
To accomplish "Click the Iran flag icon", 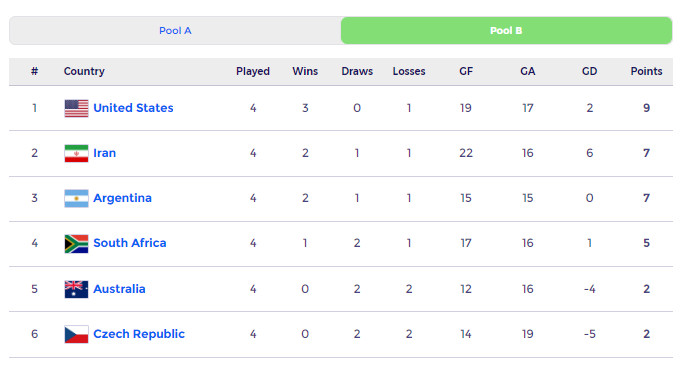I will (x=76, y=153).
